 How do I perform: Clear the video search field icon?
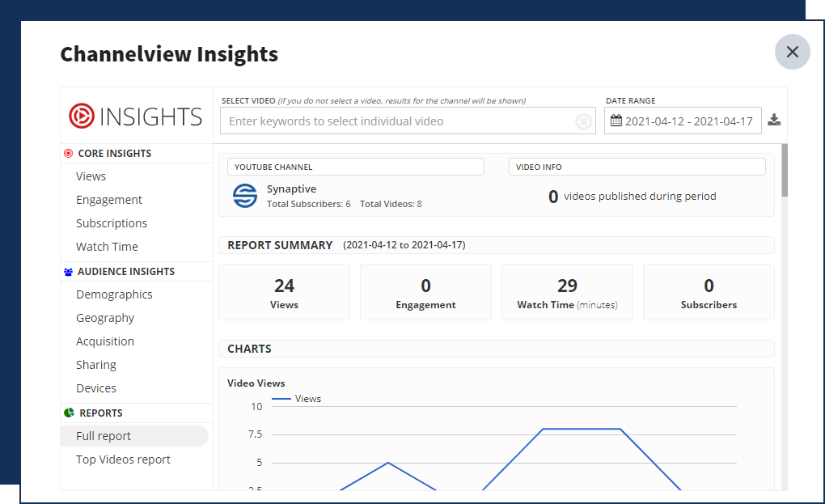tap(583, 121)
